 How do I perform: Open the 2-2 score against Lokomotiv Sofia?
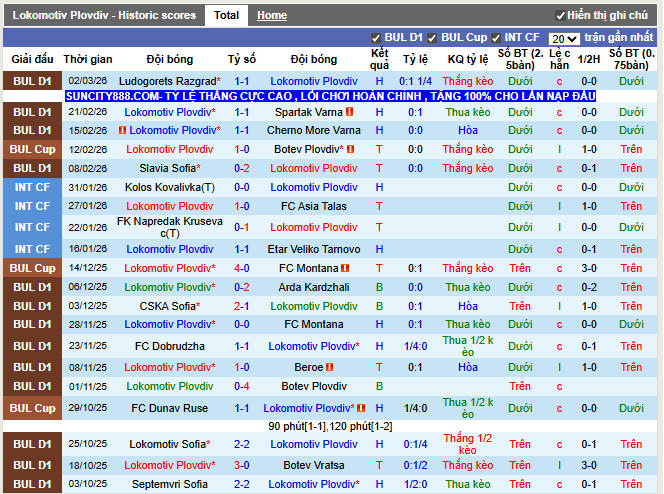pos(242,444)
